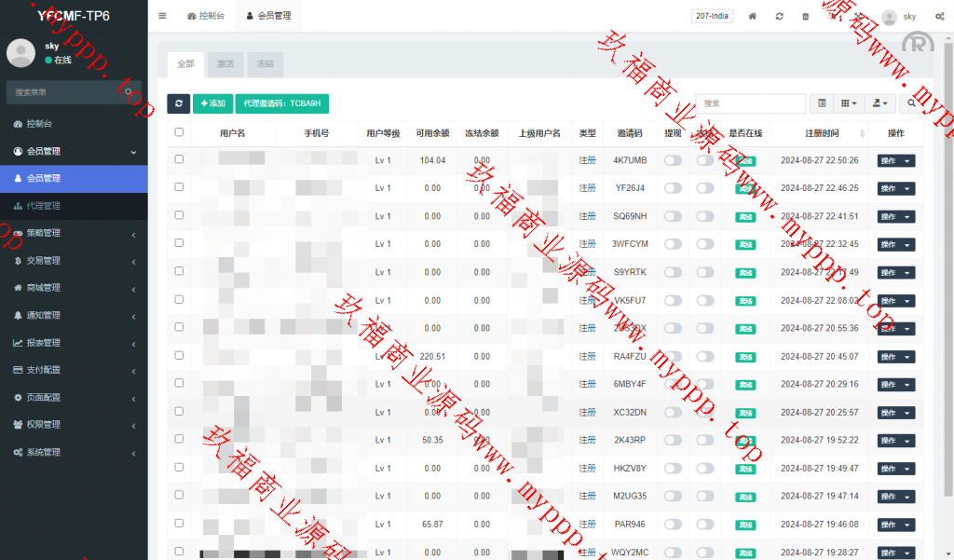Open the column visibility dropdown
This screenshot has height=560, width=954.
[x=849, y=103]
